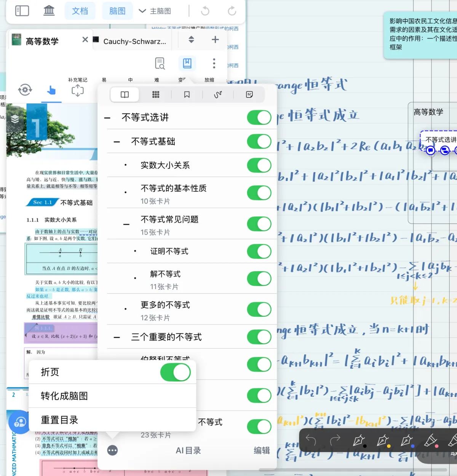Switch to thumbnail grid view
457x476 pixels.
(x=156, y=94)
